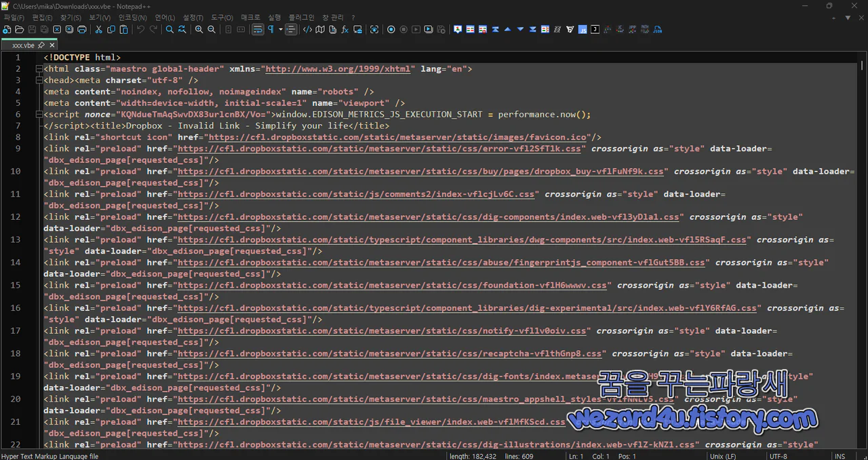Follow the dropbox_buy-vflFuNf9k.css link
The width and height of the screenshot is (868, 460).
click(x=420, y=172)
